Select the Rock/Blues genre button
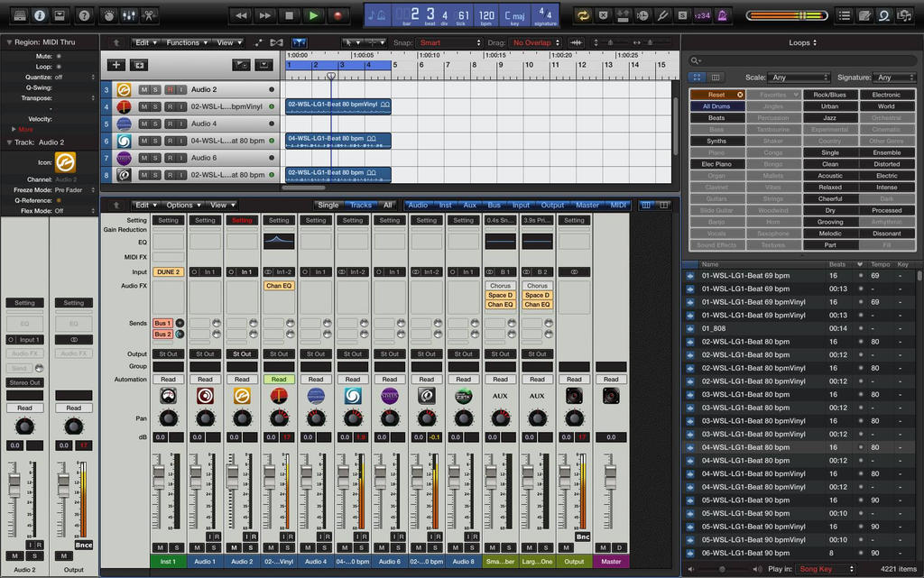924x578 pixels. click(x=830, y=95)
